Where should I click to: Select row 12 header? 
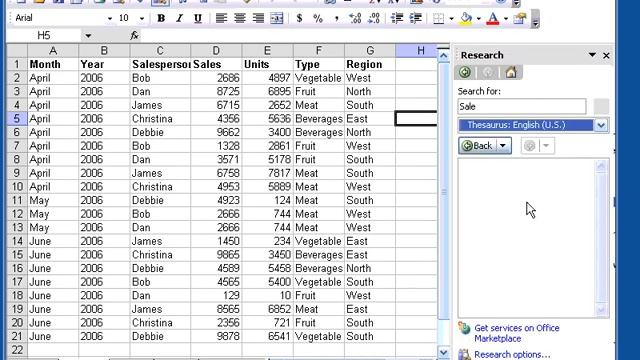click(x=17, y=214)
